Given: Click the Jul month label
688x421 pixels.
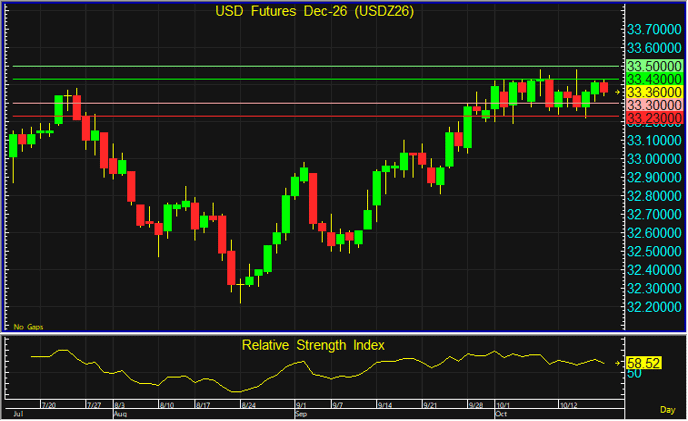Looking at the screenshot, I should coord(18,414).
